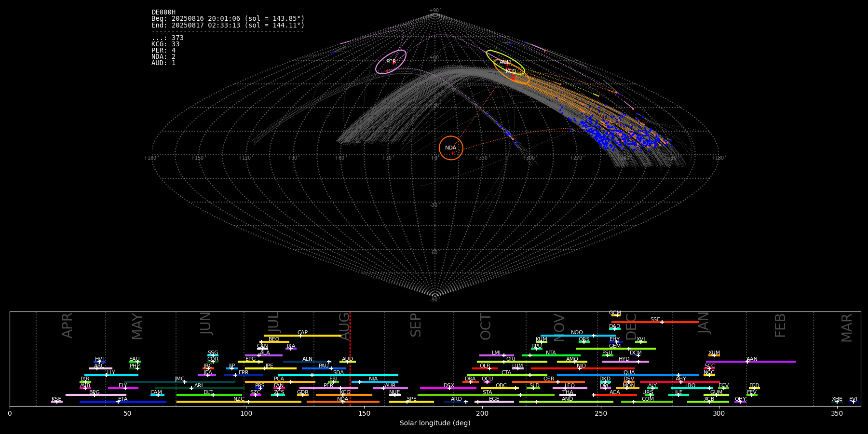Viewport: 868px width, 434px height.
Task: Select the STA shower bar in timeline
Action: [486, 395]
